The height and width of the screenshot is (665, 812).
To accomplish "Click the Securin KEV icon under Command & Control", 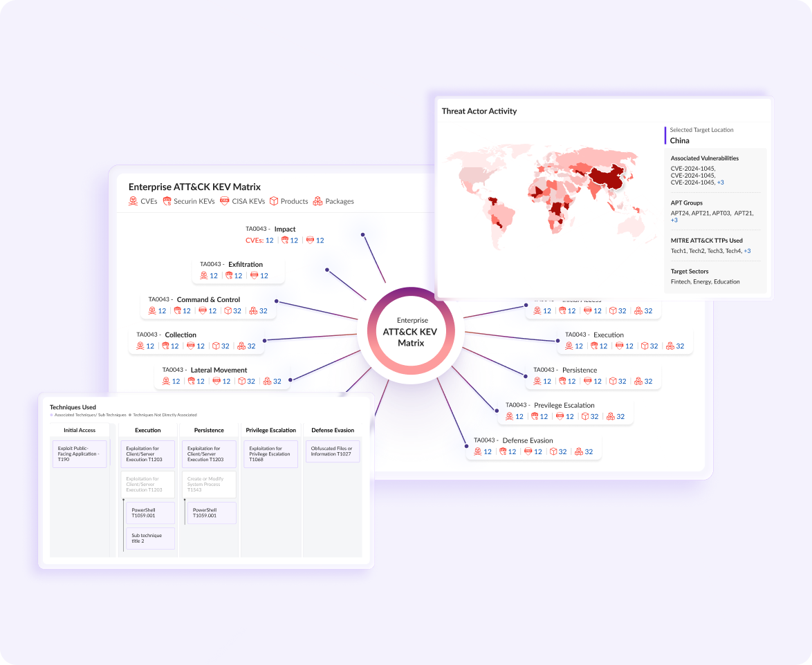I will [x=177, y=310].
